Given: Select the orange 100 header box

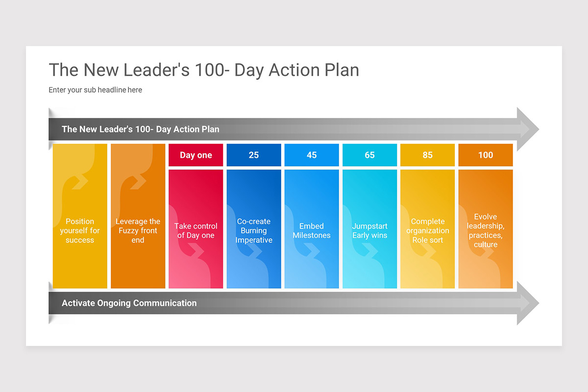Looking at the screenshot, I should pyautogui.click(x=486, y=155).
